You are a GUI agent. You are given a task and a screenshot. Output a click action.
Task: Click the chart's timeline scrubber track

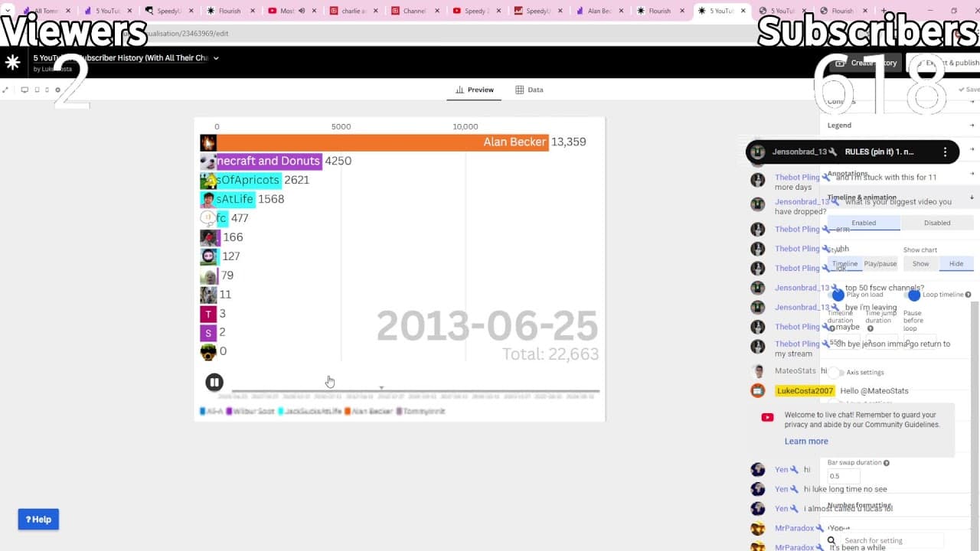416,391
